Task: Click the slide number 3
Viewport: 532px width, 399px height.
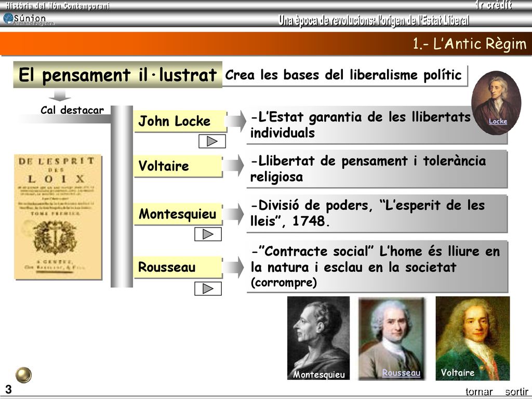Action: (x=8, y=389)
